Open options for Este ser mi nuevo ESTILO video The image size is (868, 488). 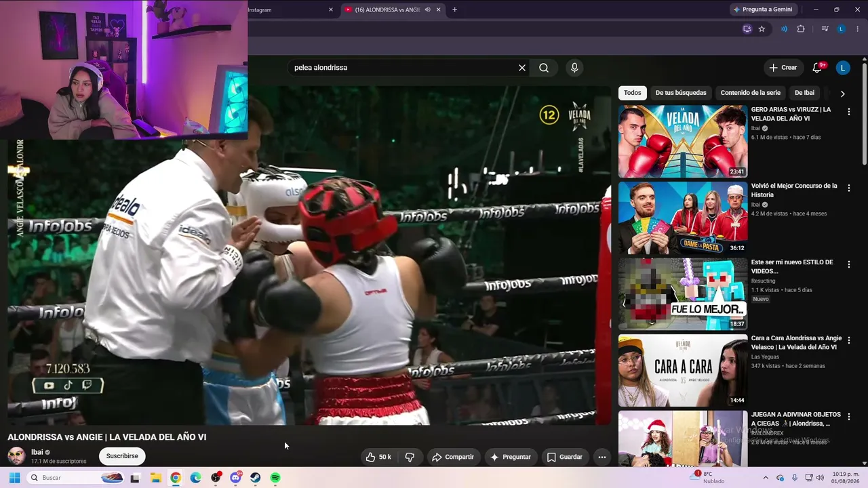(848, 265)
